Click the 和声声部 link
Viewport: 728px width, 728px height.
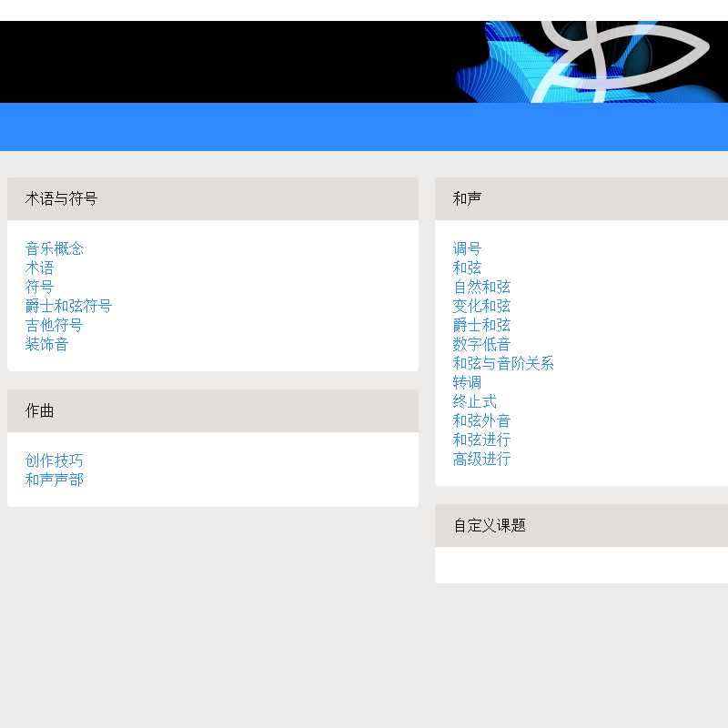[54, 480]
